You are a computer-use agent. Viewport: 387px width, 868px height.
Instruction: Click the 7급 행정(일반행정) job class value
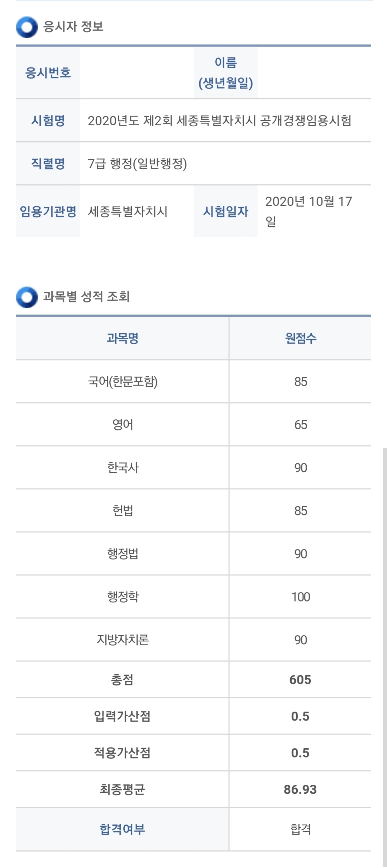pos(137,164)
